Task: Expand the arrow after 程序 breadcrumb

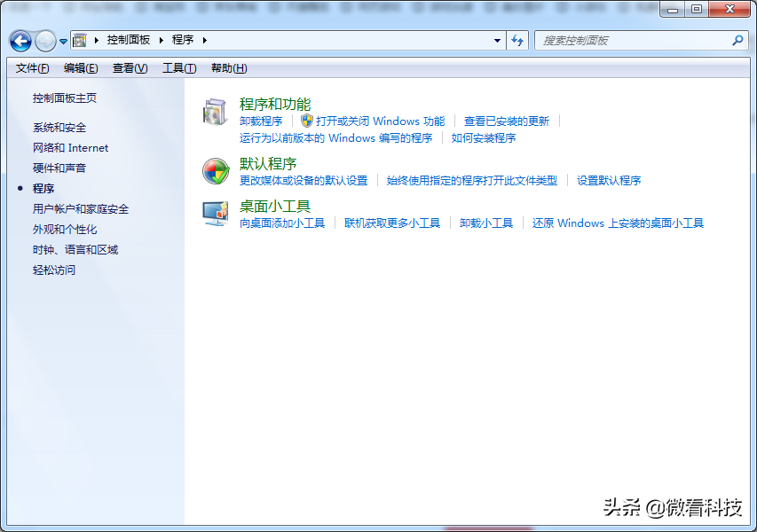Action: tap(205, 41)
